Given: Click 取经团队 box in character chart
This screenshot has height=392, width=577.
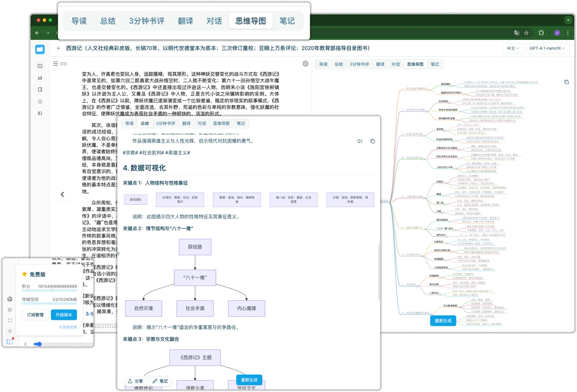Looking at the screenshot, I should coord(135,199).
